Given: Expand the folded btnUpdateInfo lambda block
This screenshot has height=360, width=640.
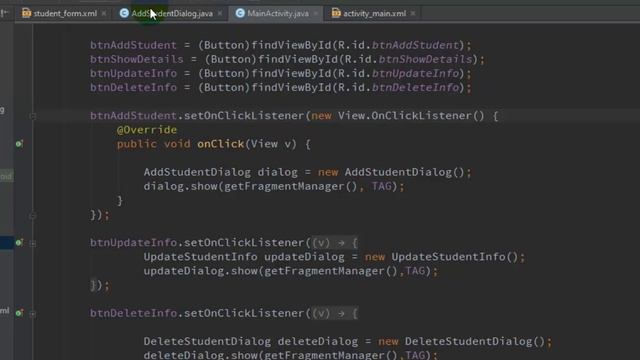Looking at the screenshot, I should tap(33, 243).
